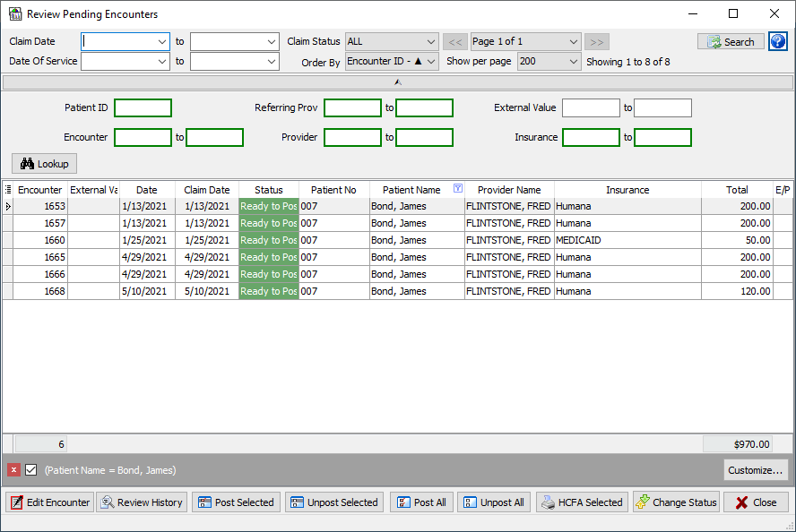The image size is (796, 532).
Task: Click Edit Encounter button
Action: 50,502
